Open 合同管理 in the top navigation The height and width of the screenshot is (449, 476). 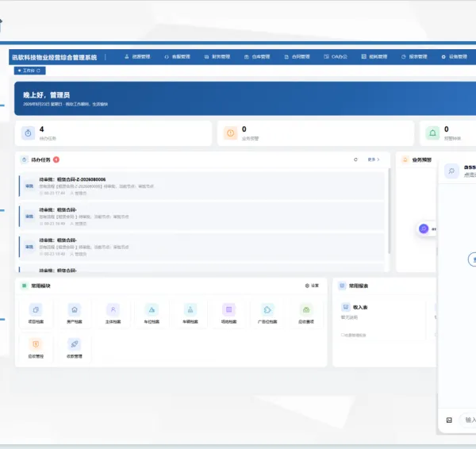[297, 57]
